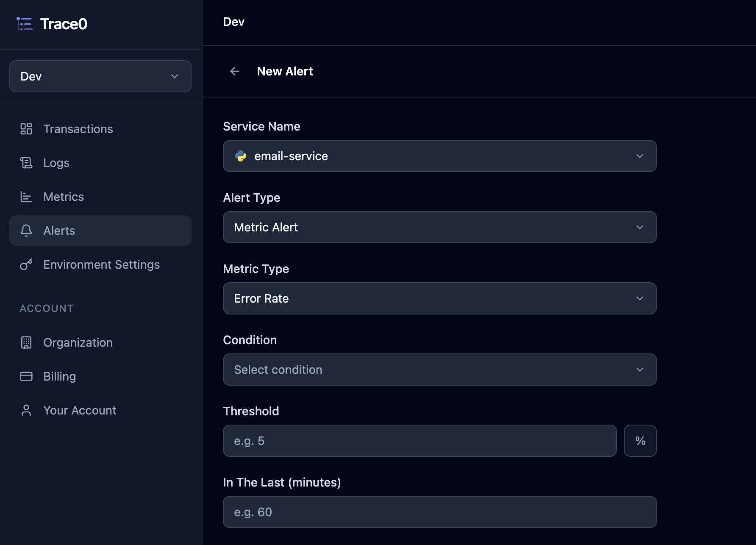
Task: Expand the Service Name email-service dropdown
Action: tap(440, 156)
